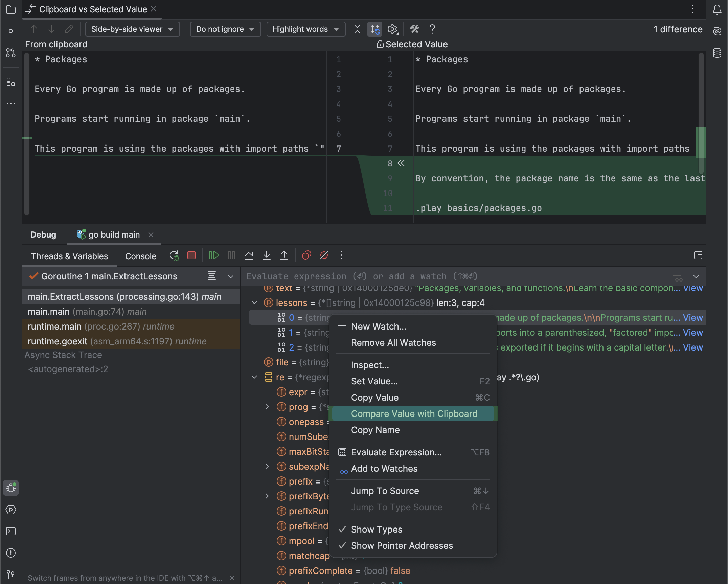
Task: Open the Project folder tool window
Action: [x=11, y=9]
